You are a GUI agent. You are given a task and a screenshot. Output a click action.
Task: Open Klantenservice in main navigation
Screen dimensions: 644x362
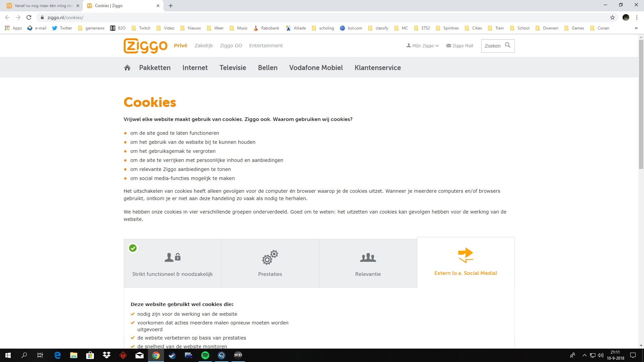click(x=378, y=68)
